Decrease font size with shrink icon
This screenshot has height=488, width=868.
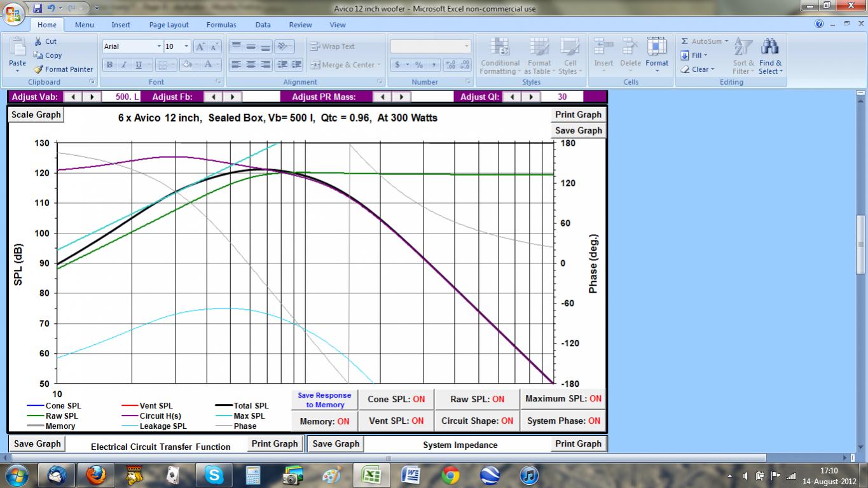coord(214,46)
